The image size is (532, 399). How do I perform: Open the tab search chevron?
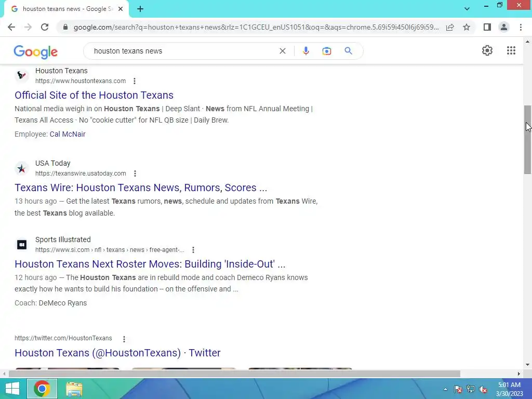[x=467, y=9]
